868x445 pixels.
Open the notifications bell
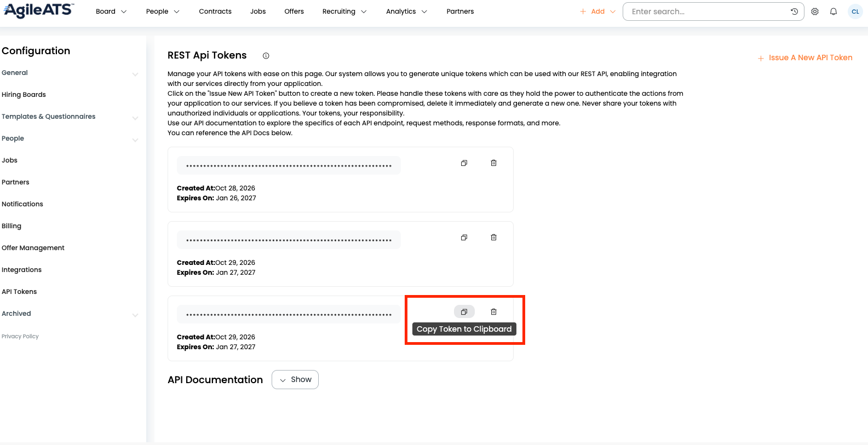tap(833, 11)
